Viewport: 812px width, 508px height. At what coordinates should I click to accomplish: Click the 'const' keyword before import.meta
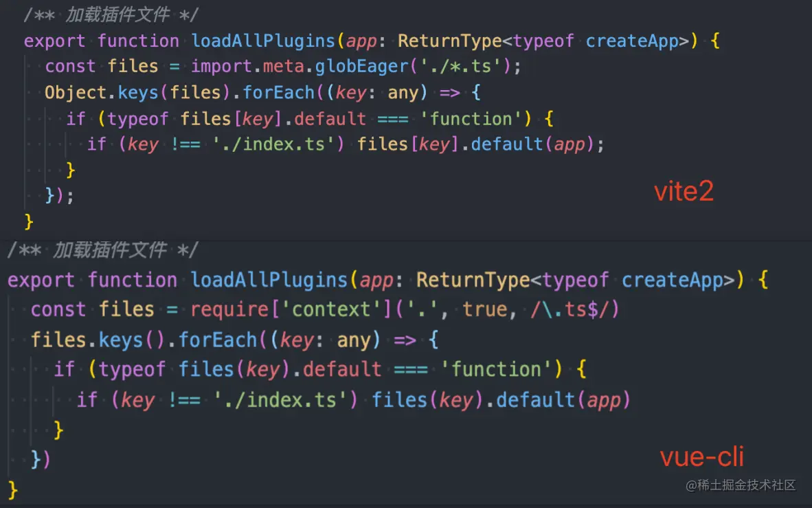tap(70, 67)
